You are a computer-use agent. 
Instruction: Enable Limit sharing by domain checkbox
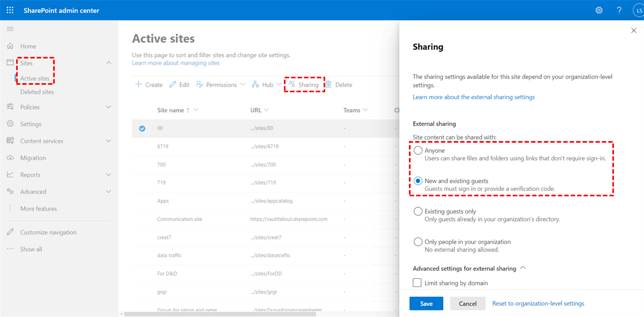[417, 283]
